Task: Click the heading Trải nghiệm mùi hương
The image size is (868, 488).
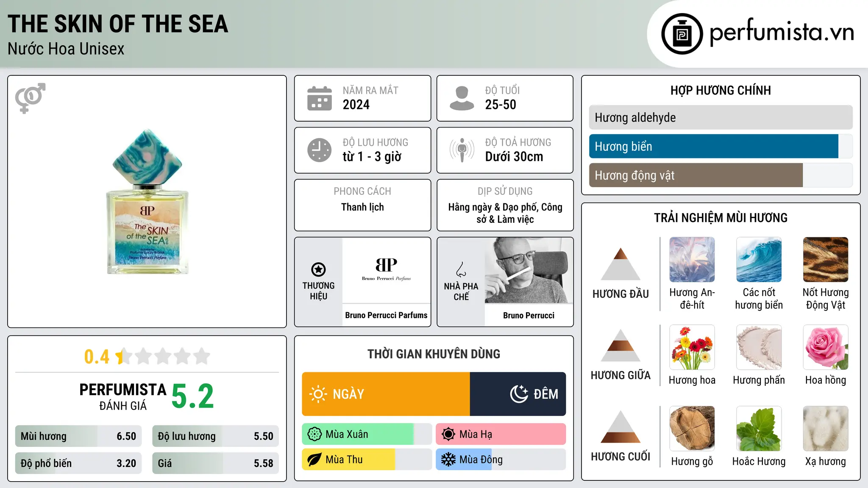Action: click(721, 218)
